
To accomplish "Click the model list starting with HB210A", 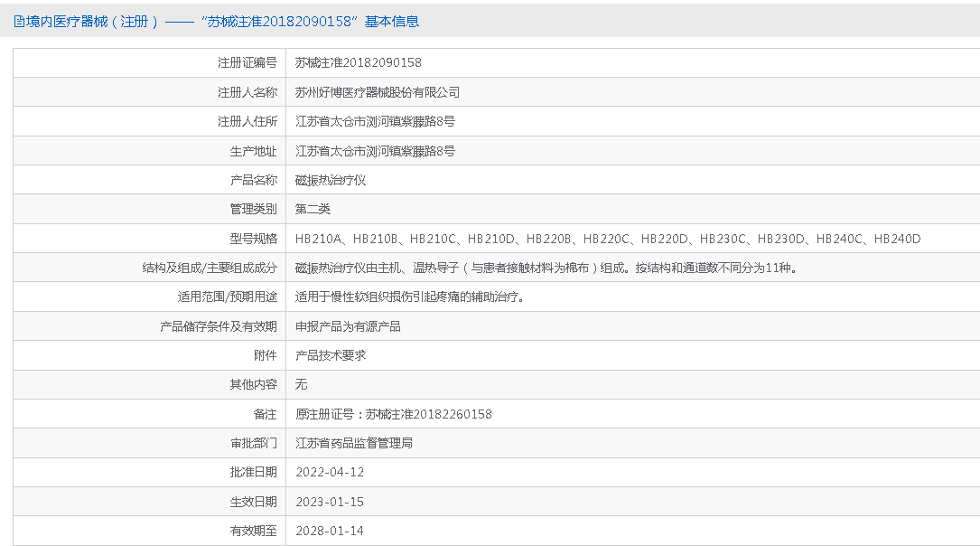I will pyautogui.click(x=607, y=239).
